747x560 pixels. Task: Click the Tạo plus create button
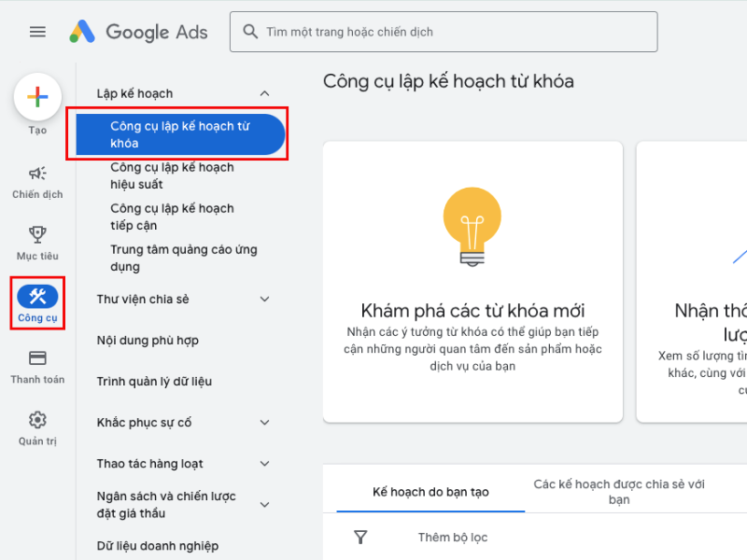click(37, 97)
